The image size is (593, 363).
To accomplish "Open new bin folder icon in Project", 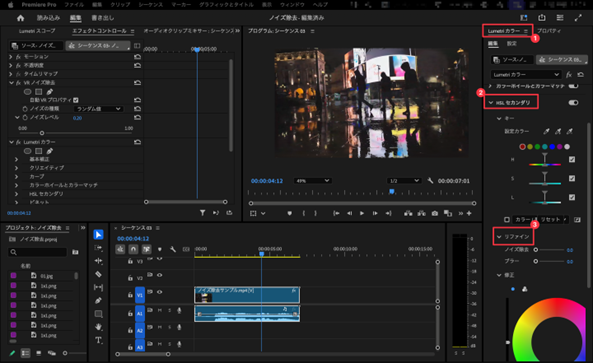I will click(x=75, y=252).
